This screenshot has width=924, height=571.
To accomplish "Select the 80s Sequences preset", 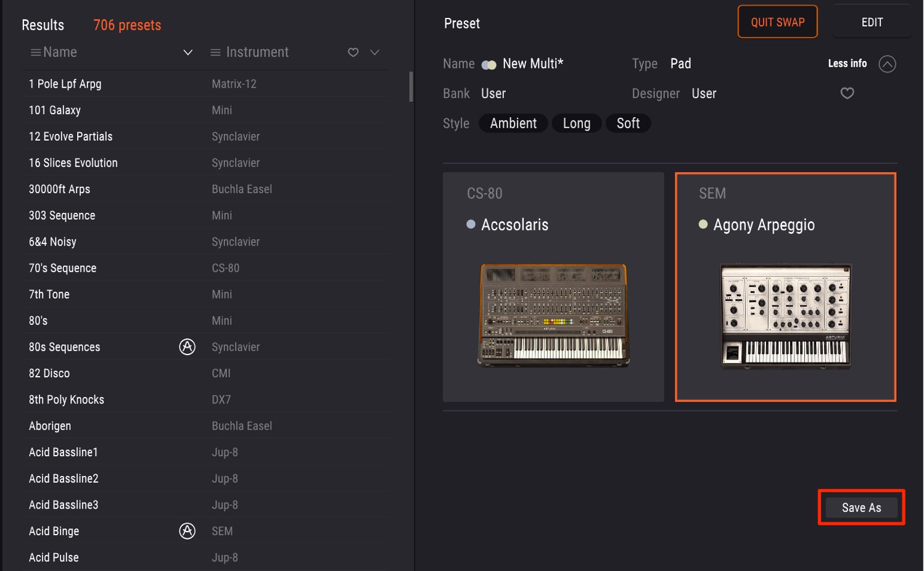I will [205, 347].
